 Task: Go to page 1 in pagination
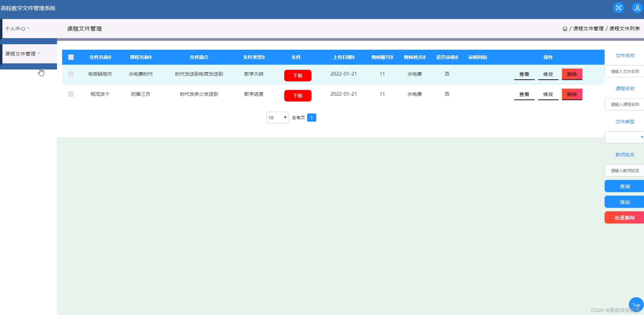tap(311, 117)
